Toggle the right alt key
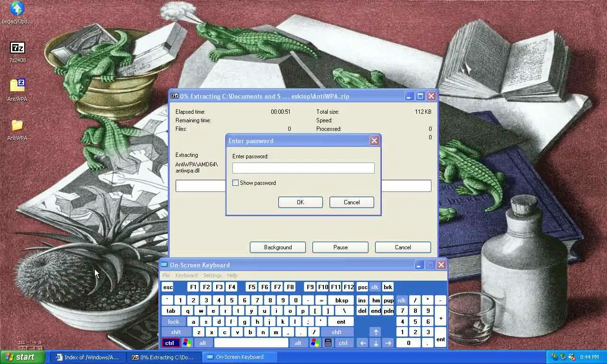Screen dimensions: 607x364 coord(298,343)
